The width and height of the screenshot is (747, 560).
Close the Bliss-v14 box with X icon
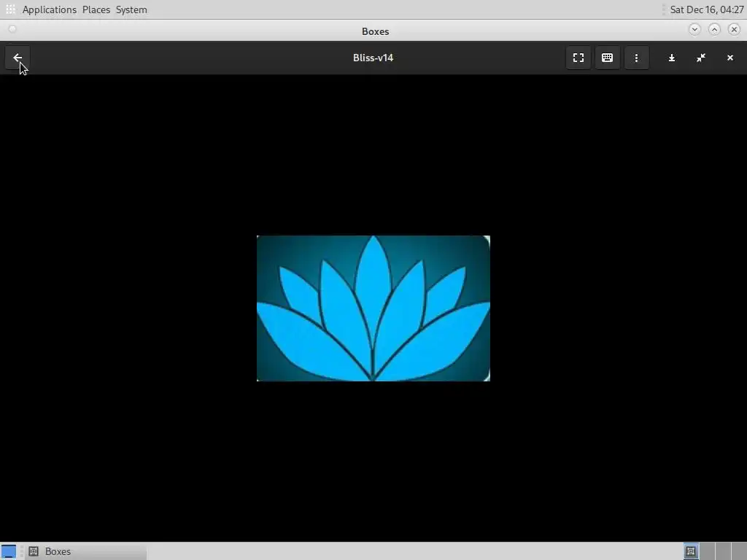729,58
